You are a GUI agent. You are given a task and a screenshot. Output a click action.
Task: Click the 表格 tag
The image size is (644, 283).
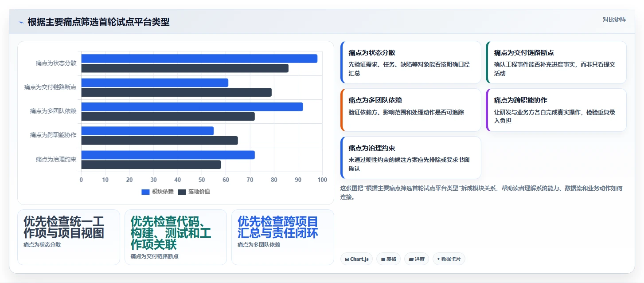[388, 259]
